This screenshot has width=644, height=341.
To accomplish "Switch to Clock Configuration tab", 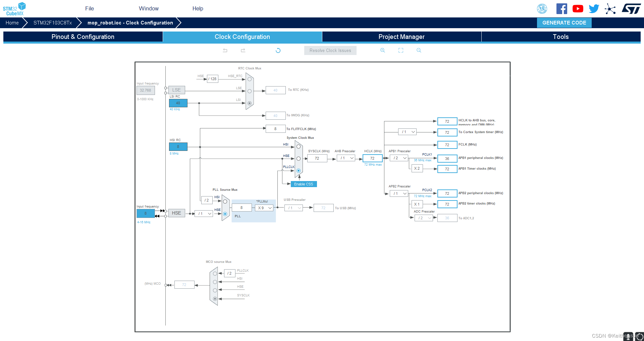I will (x=242, y=37).
